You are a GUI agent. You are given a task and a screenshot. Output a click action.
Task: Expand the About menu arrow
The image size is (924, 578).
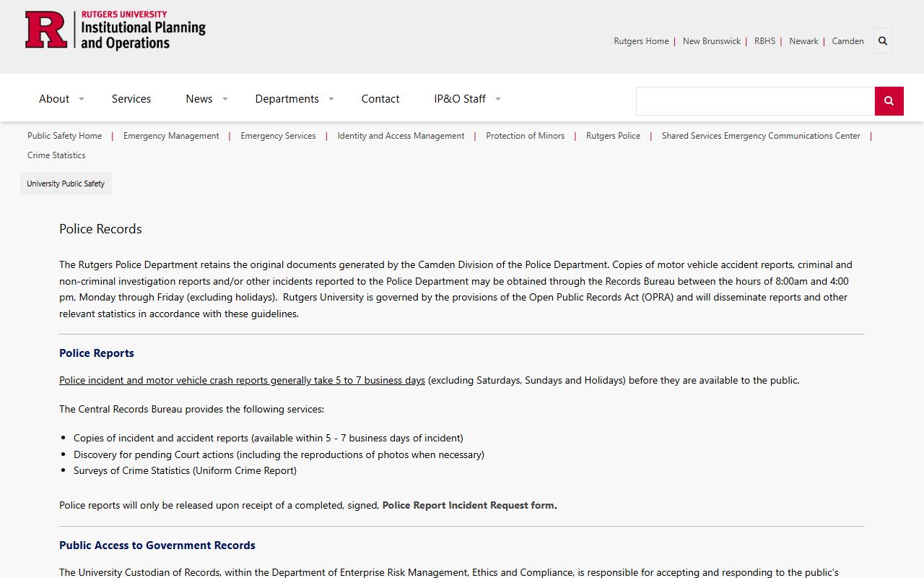82,99
